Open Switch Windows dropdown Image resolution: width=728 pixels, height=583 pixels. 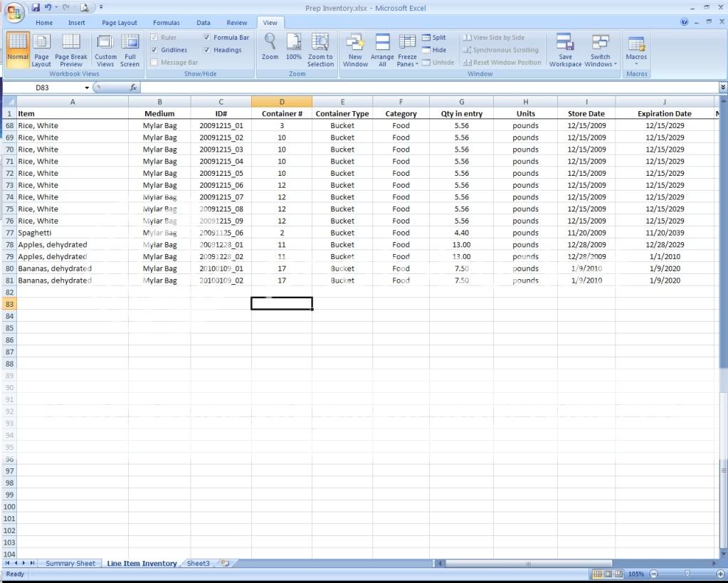click(x=601, y=50)
